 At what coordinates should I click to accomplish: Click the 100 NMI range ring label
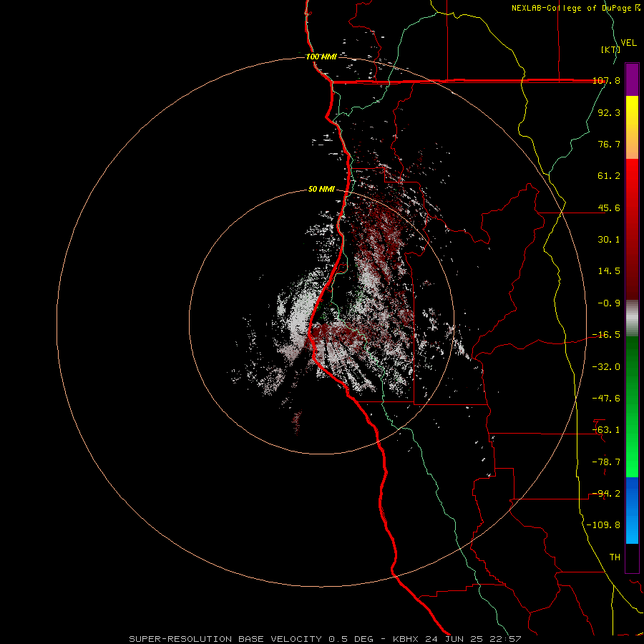(x=321, y=57)
